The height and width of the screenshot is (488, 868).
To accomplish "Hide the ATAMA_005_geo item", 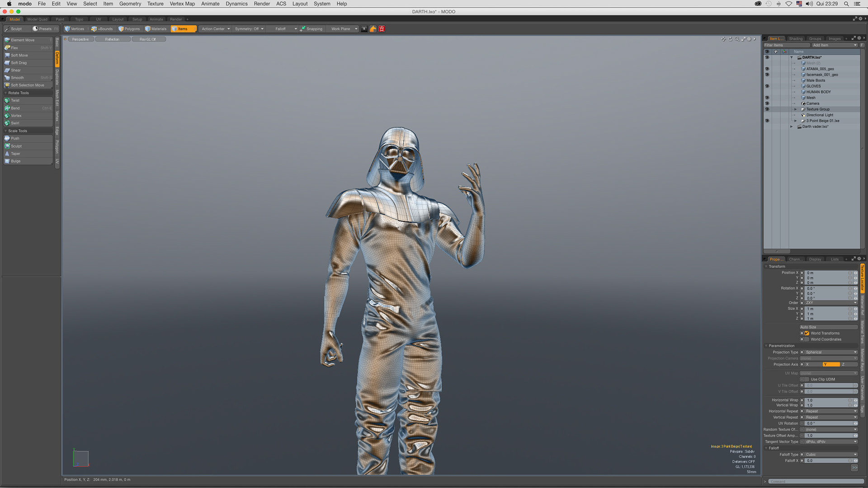I will pyautogui.click(x=767, y=69).
